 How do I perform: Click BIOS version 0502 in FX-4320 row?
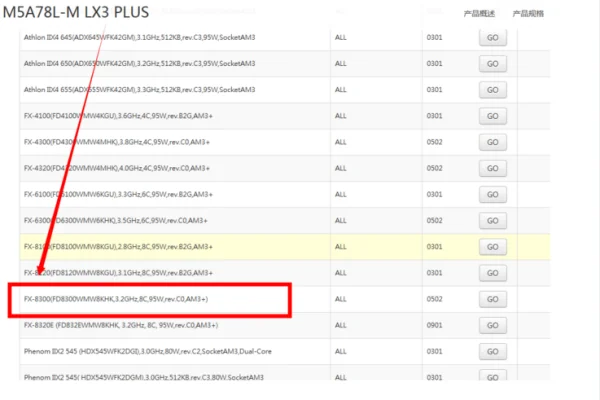tap(434, 168)
